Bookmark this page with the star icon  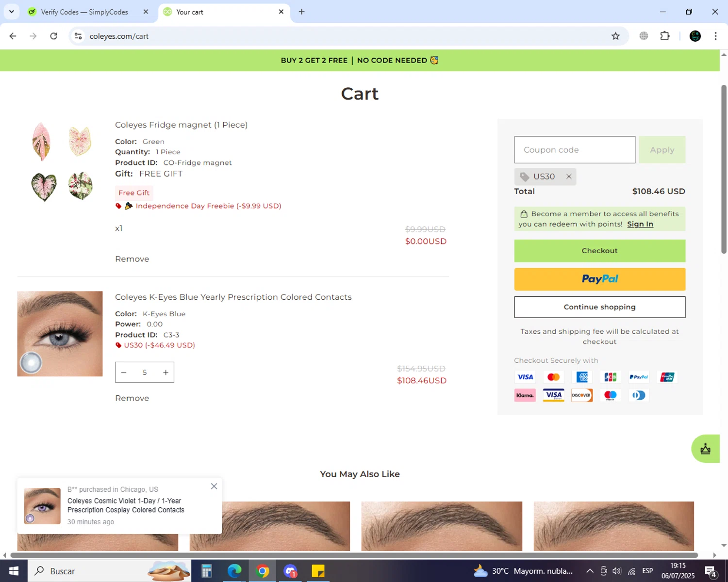[615, 36]
